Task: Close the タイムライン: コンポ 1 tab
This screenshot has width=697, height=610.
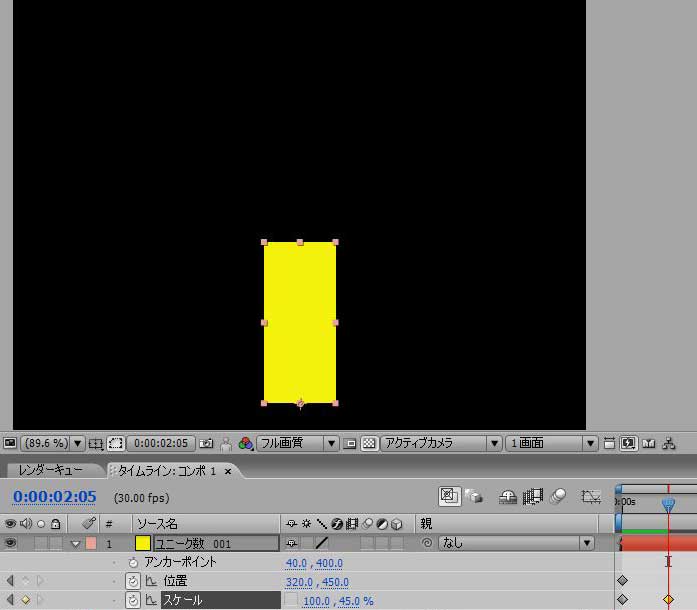Action: click(228, 471)
